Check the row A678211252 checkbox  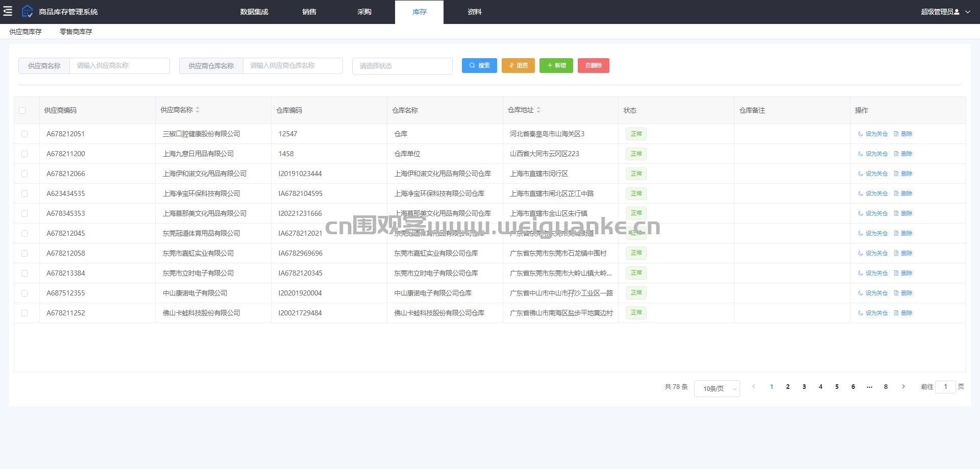(24, 313)
